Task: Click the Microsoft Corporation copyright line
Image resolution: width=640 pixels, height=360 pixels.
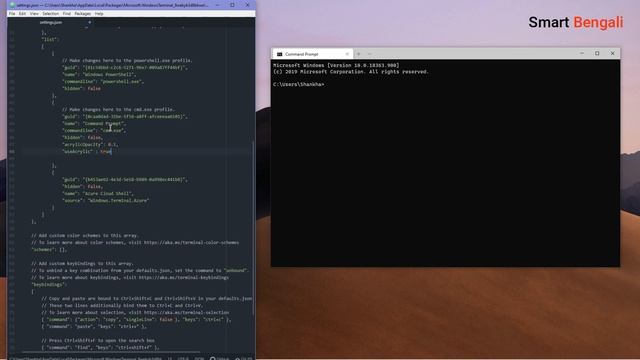Action: coord(351,72)
